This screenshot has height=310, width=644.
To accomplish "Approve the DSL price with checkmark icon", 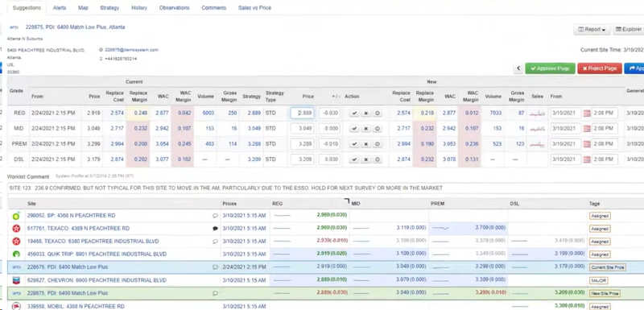I will click(354, 159).
